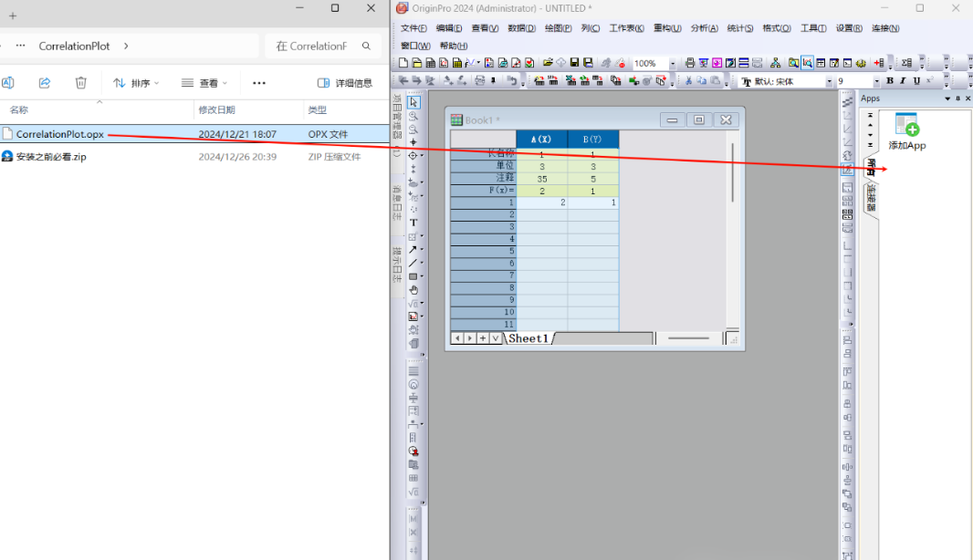Select the Rectangle drawing tool
This screenshot has height=560, width=973.
(413, 276)
